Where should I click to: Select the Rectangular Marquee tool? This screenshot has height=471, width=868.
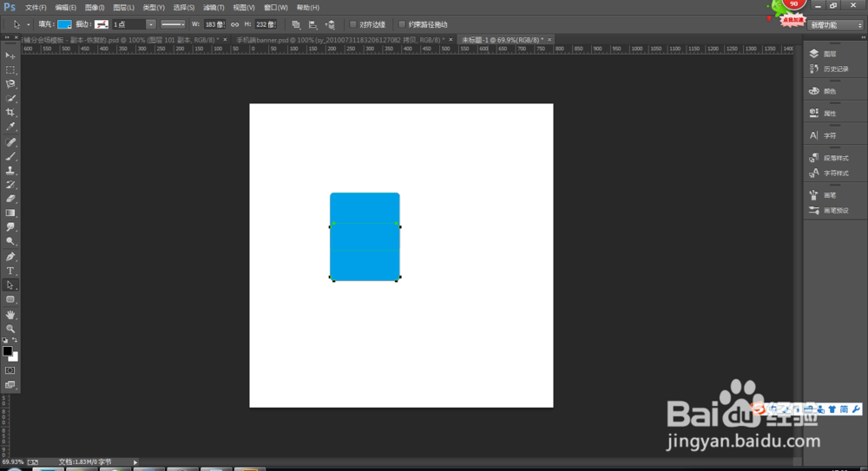(10, 69)
